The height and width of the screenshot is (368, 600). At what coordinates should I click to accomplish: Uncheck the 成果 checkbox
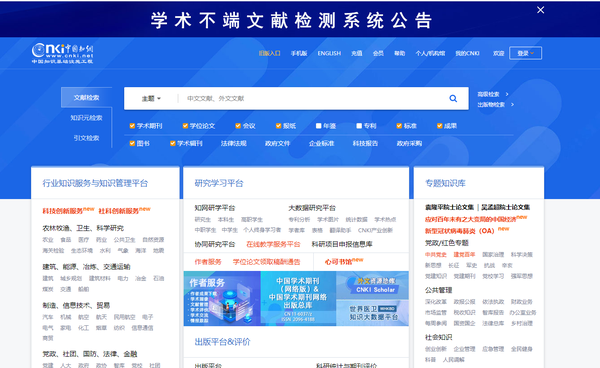click(440, 126)
